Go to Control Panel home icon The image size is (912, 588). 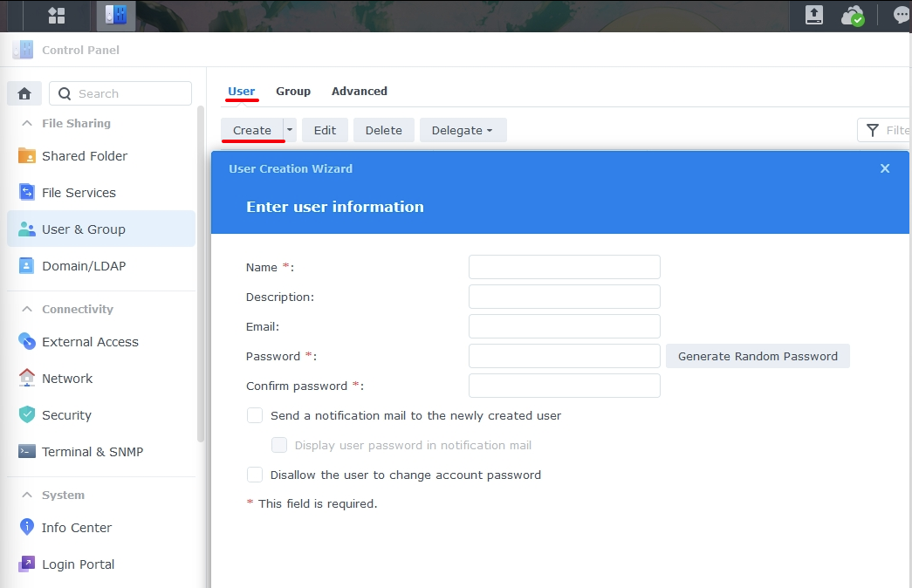pyautogui.click(x=24, y=93)
